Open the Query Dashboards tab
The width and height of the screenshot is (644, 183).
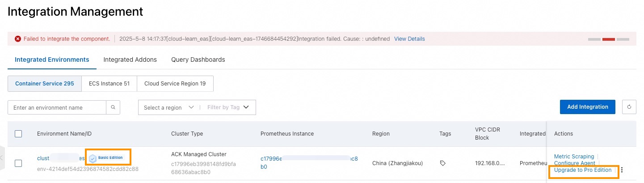coord(198,60)
